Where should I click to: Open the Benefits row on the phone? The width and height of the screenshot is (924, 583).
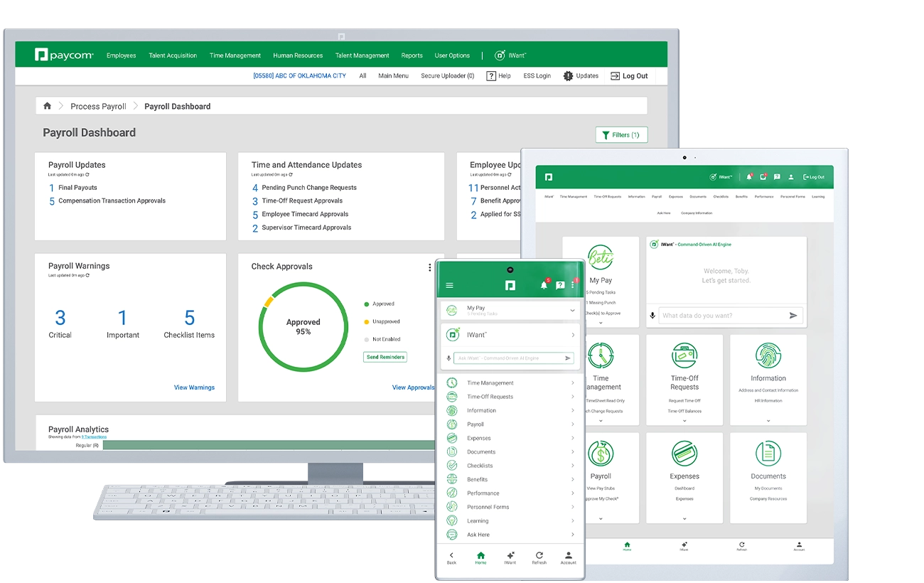pyautogui.click(x=510, y=479)
